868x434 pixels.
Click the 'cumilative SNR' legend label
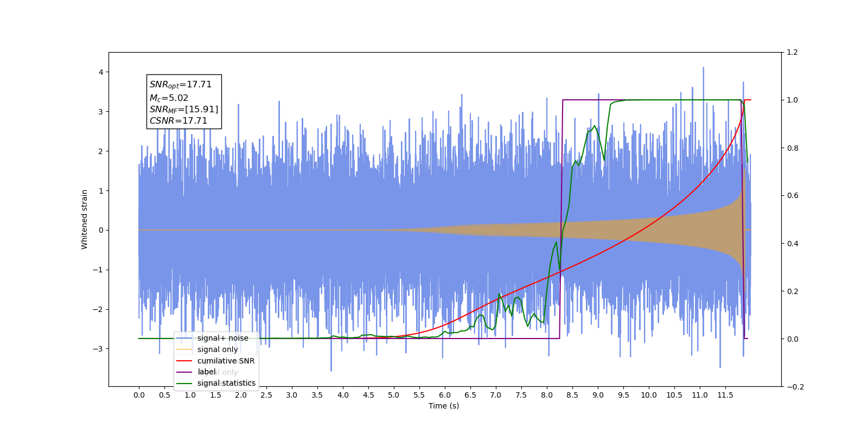(226, 361)
